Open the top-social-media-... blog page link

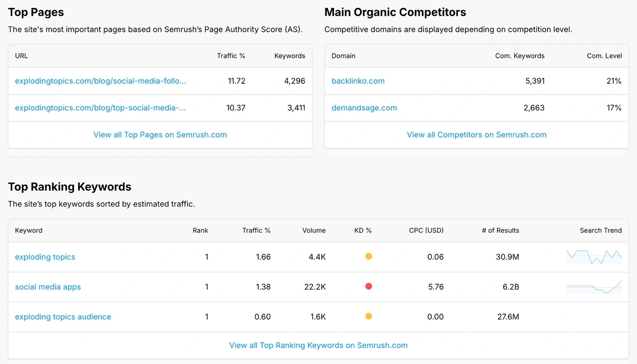[x=100, y=108]
